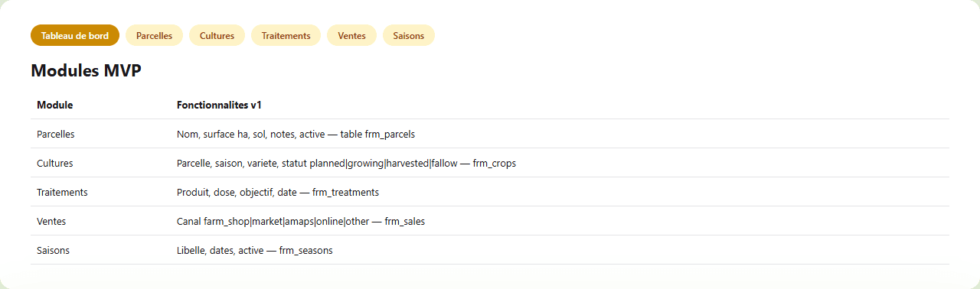Click the planned|growing|harvested|fallow status text
Screen dimensions: 980x289
point(385,163)
